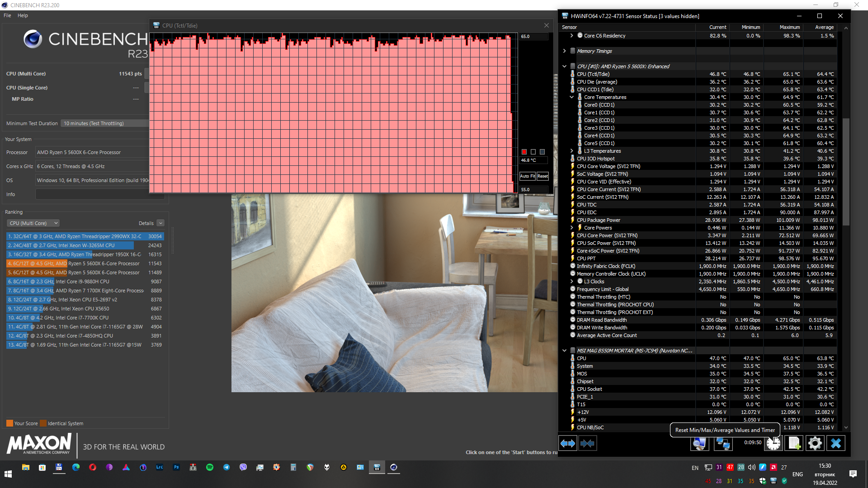Viewport: 868px width, 488px height.
Task: Click the blue X close sensors icon
Action: [x=835, y=443]
